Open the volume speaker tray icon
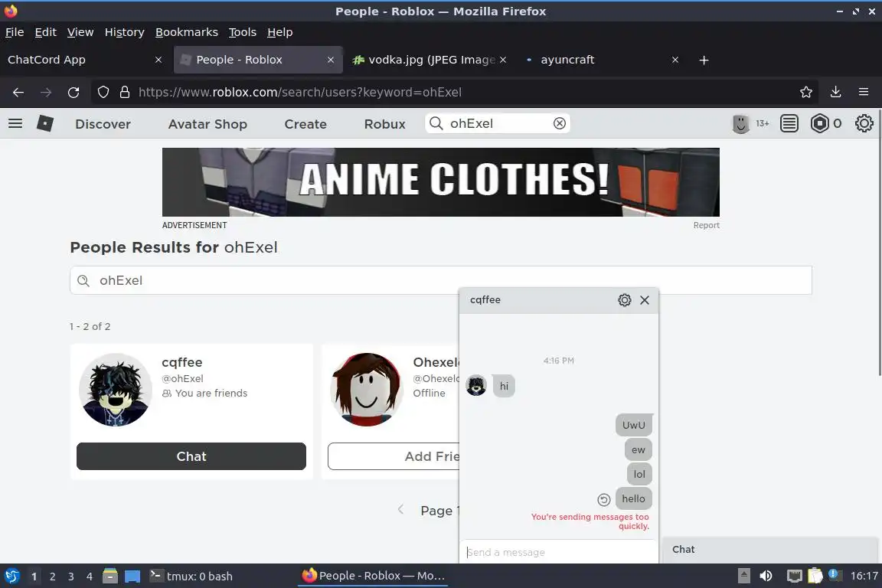Screen dimensions: 882x588 coord(766,576)
